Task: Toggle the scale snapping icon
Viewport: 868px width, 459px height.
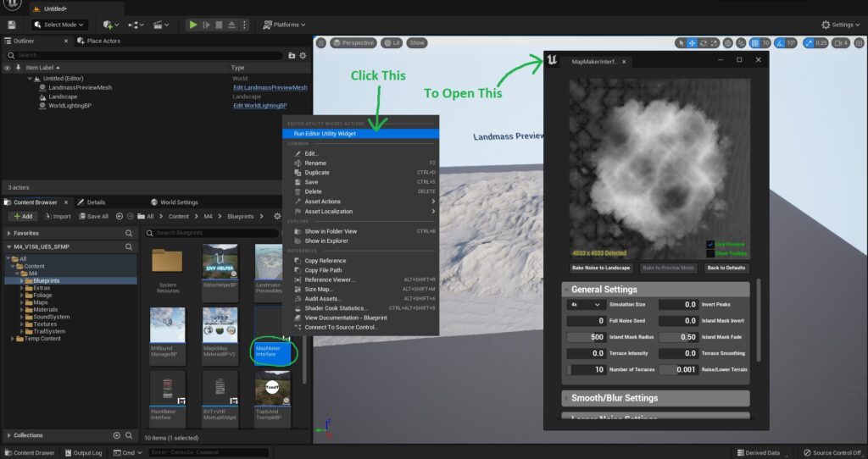Action: coord(809,42)
